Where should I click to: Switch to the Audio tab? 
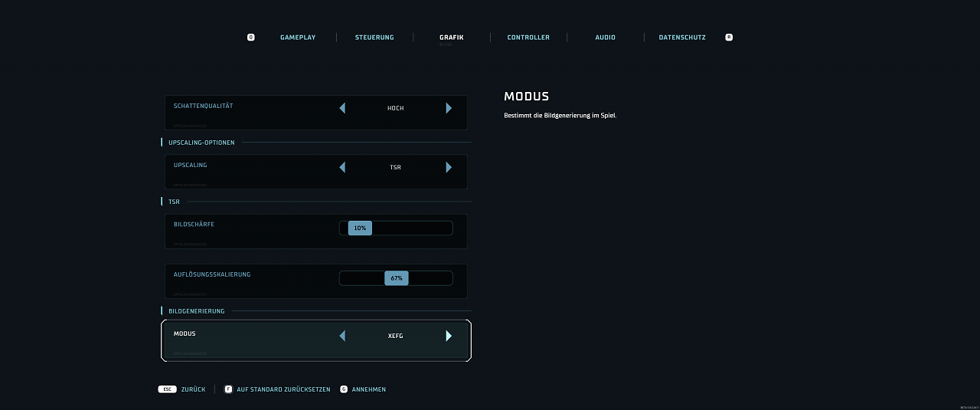tap(606, 37)
